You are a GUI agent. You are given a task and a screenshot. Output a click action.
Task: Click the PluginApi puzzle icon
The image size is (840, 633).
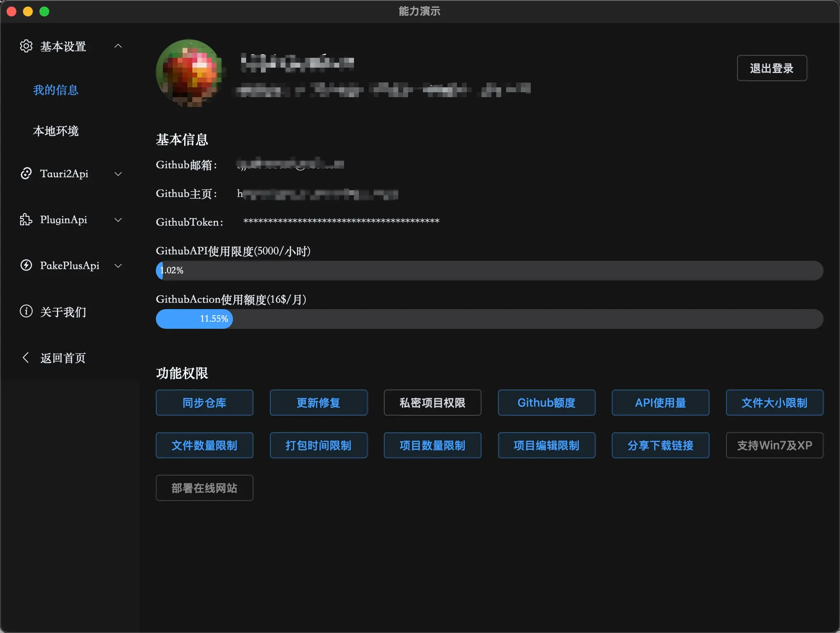(x=26, y=220)
